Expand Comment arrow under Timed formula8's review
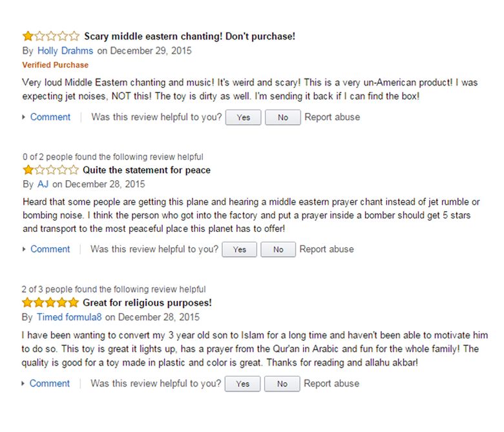This screenshot has height=432, width=504. click(x=23, y=383)
